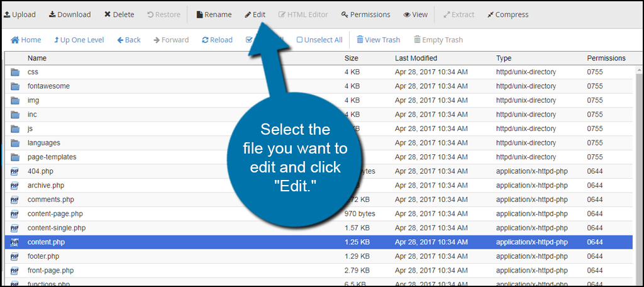Select the footer.php file name
The width and height of the screenshot is (644, 287).
point(43,256)
